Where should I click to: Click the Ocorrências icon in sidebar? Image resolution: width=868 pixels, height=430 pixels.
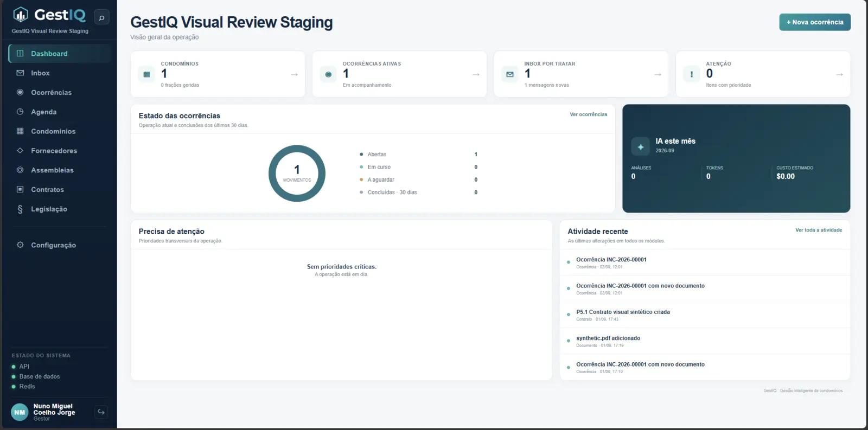(x=20, y=92)
